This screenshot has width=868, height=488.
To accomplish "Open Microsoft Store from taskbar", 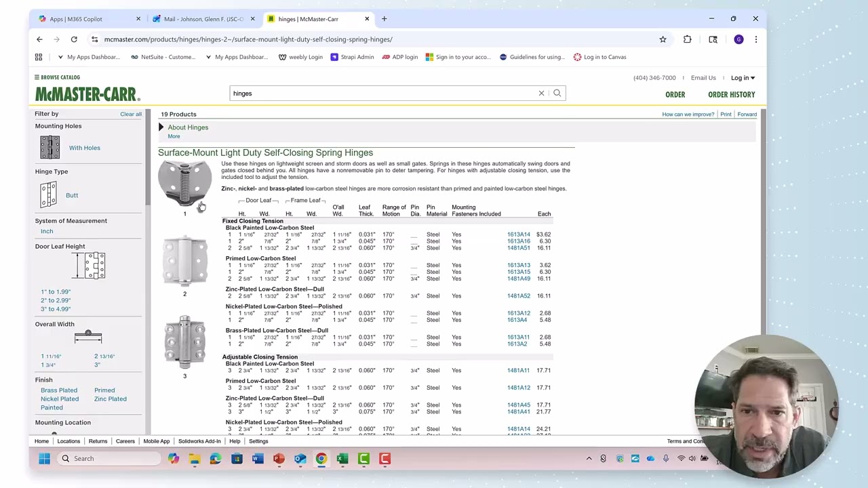I will click(237, 459).
